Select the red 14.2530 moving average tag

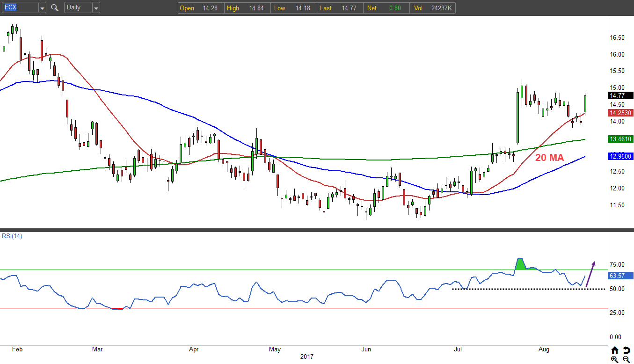[x=620, y=113]
